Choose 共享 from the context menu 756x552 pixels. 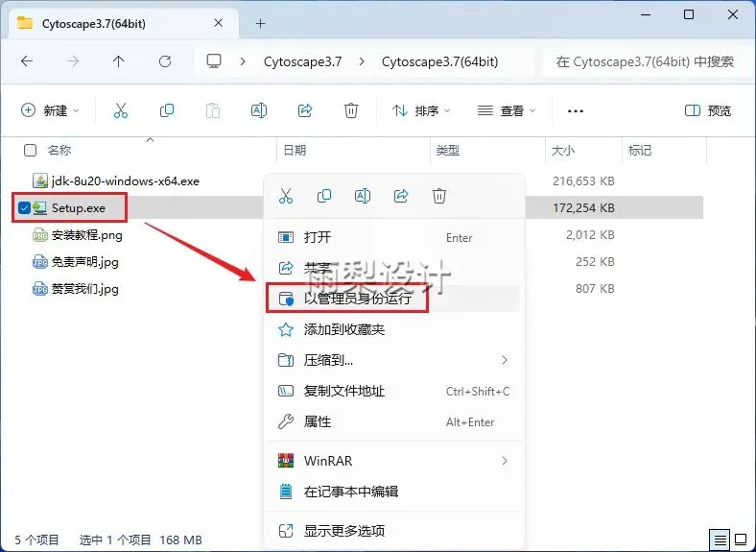tap(394, 268)
